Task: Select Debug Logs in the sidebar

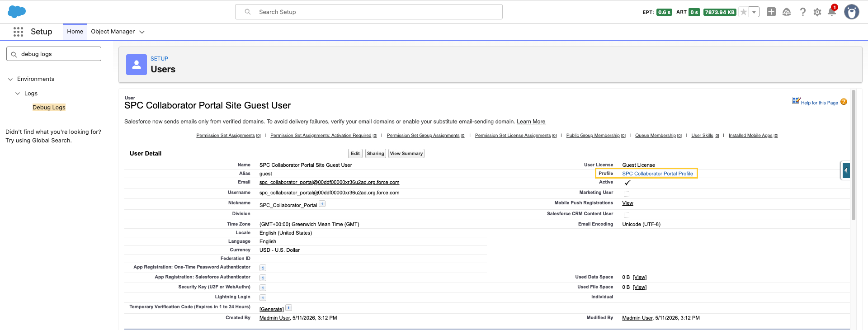Action: [49, 108]
